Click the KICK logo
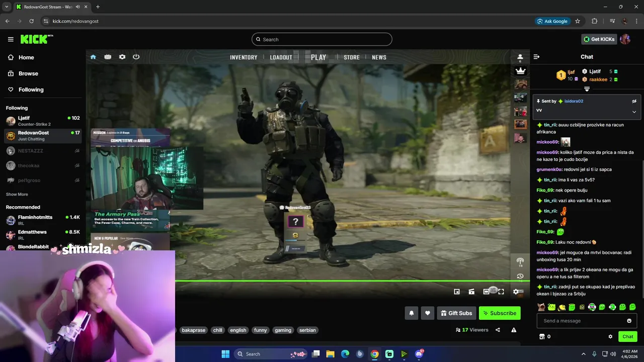The image size is (644, 362). [36, 39]
